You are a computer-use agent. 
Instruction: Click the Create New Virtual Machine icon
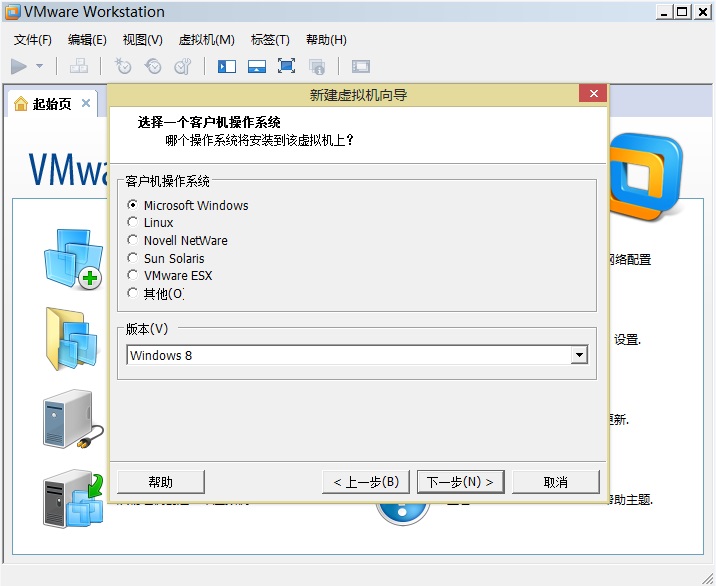click(74, 259)
